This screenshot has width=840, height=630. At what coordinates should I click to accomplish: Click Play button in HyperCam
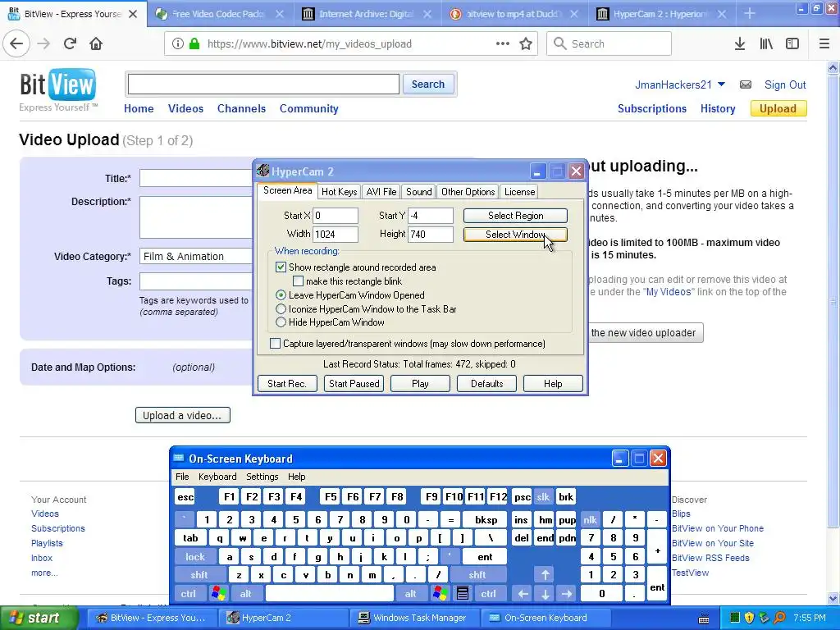[420, 384]
